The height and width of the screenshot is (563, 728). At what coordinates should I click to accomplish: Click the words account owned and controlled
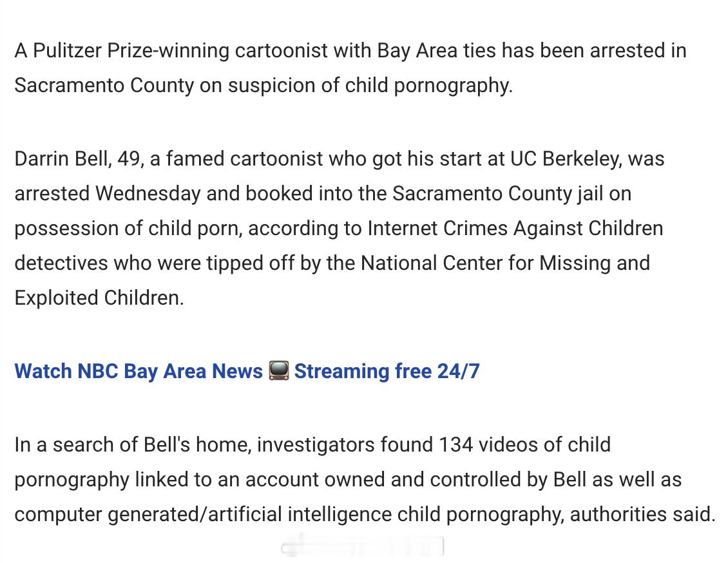383,479
